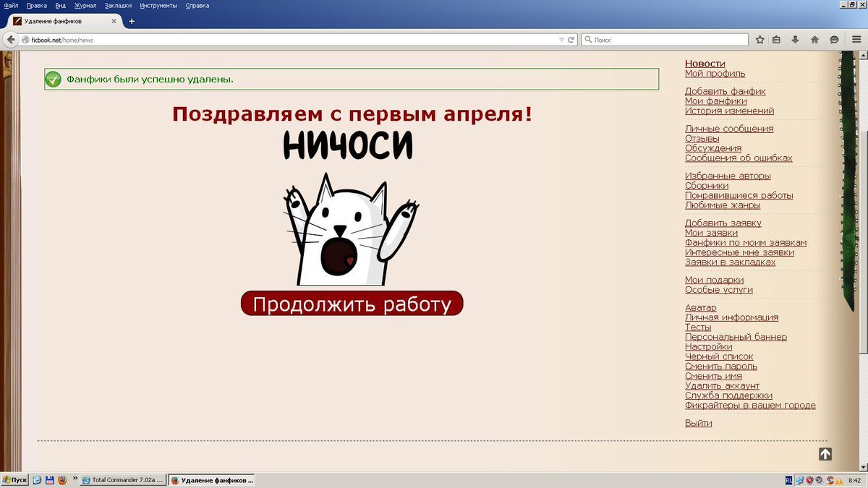This screenshot has width=868, height=488.
Task: Go back with the browser back arrow
Action: click(11, 40)
